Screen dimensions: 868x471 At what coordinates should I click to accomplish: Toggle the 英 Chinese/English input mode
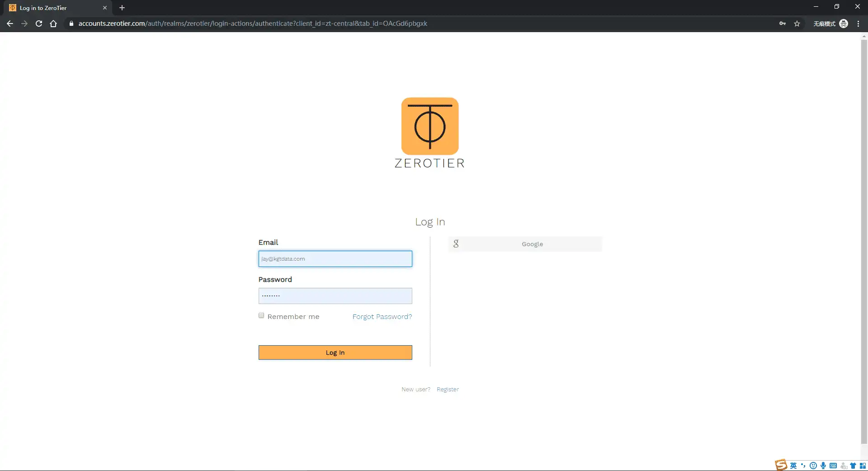(x=793, y=466)
